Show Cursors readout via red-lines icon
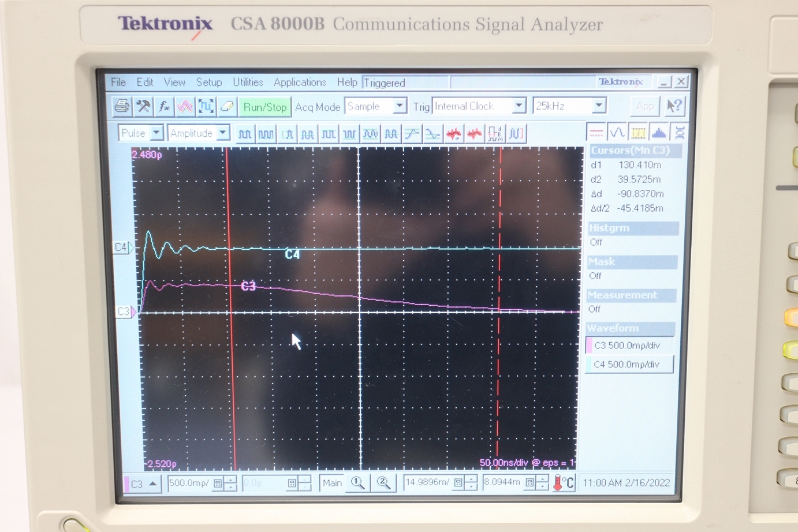Image resolution: width=798 pixels, height=532 pixels. 596,133
